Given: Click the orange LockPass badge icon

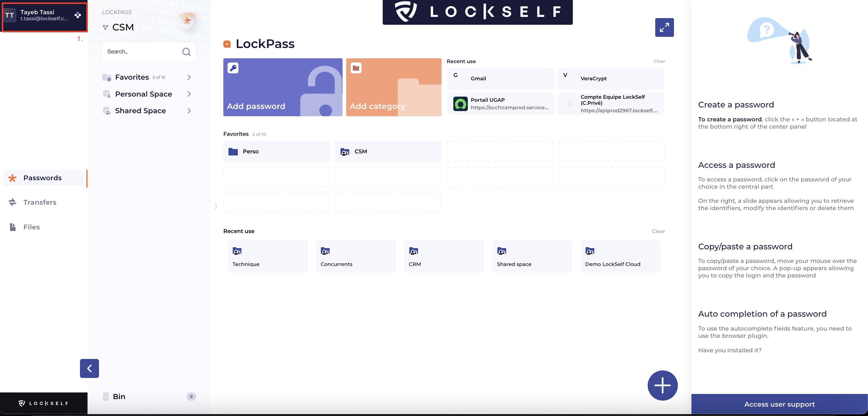Looking at the screenshot, I should [x=227, y=44].
